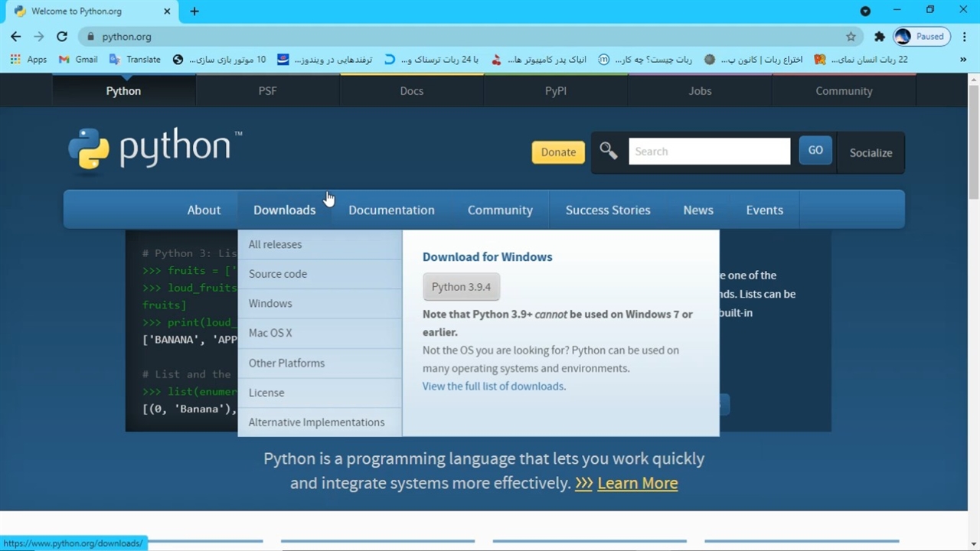
Task: Reload the page with the refresh icon
Action: pos(62,37)
